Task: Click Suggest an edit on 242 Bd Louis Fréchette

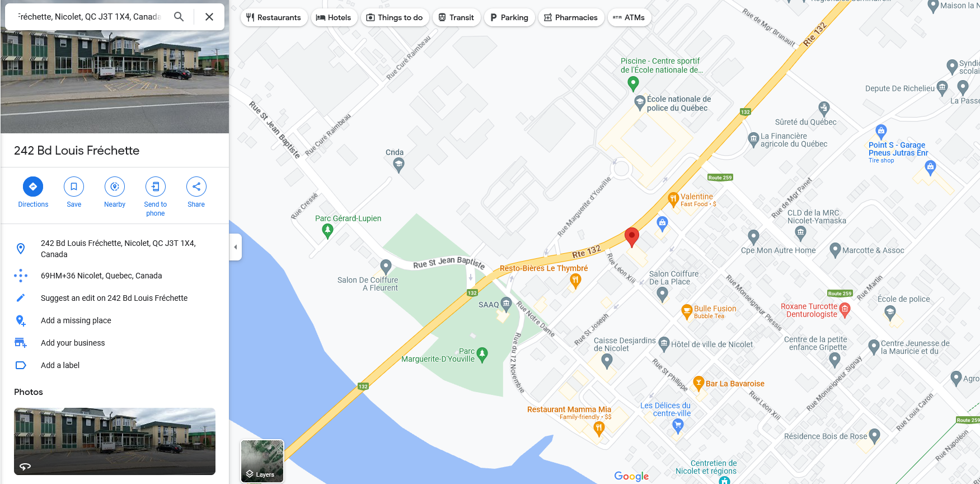Action: [115, 298]
